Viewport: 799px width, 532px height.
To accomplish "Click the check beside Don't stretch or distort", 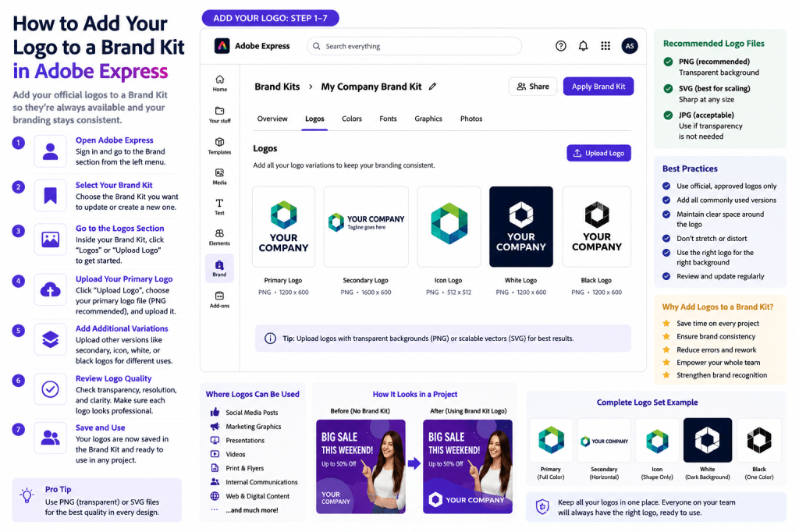I will (x=666, y=239).
